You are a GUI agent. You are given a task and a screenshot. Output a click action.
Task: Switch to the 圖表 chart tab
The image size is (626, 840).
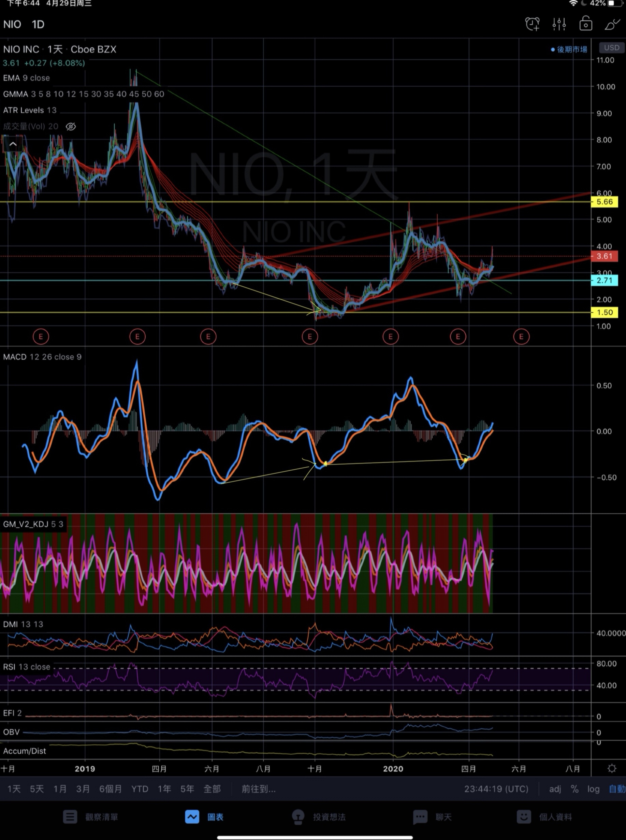[204, 817]
